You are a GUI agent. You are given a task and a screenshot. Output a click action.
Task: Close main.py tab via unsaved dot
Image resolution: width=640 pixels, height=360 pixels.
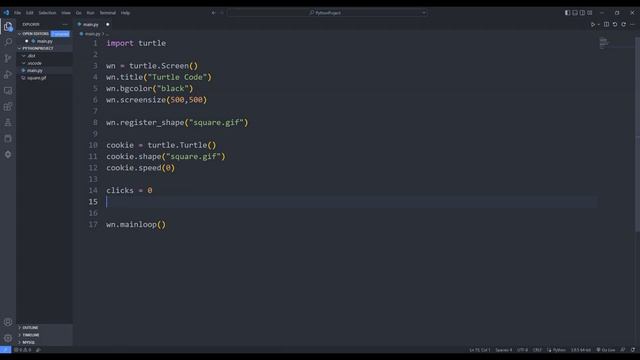(x=108, y=24)
